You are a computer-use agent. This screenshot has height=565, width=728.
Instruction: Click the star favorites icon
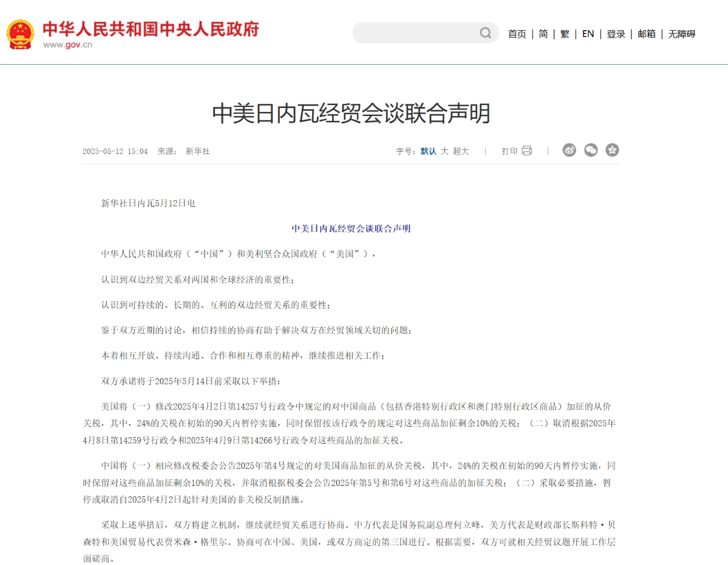point(612,150)
